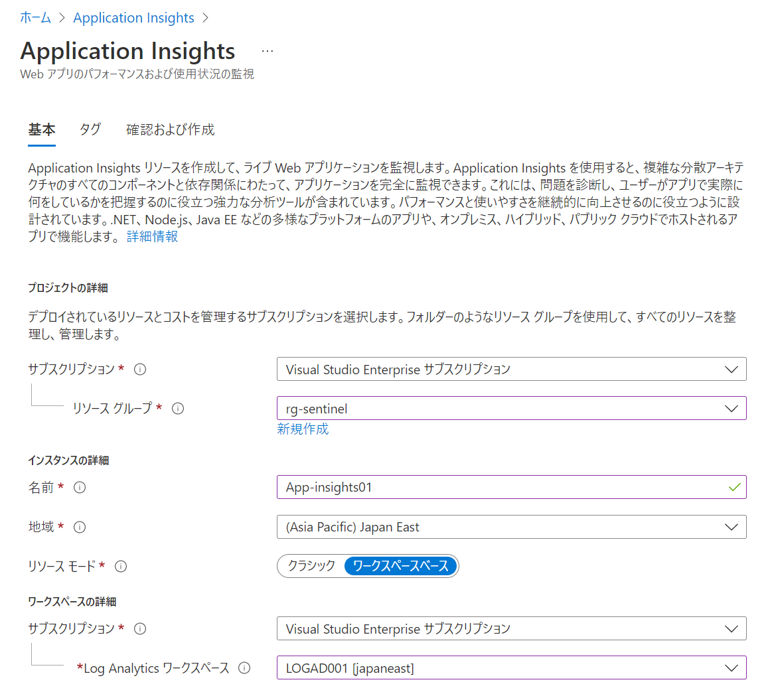
Task: Click the info icon next to 名前
Action: pos(79,488)
